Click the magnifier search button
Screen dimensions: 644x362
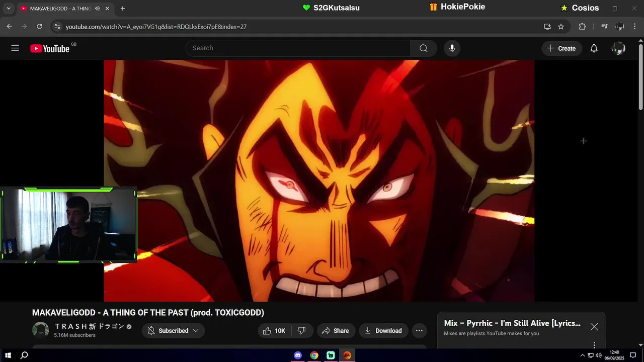point(424,48)
